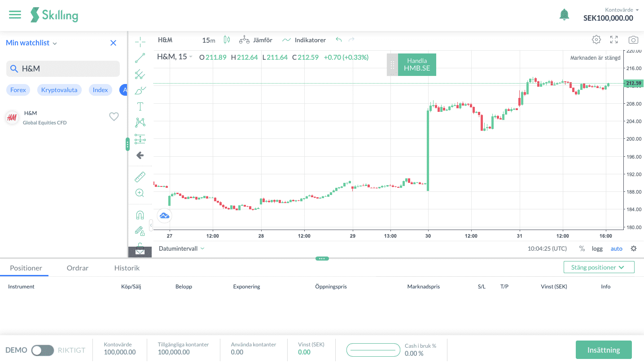Switch to the Historik tab
Image resolution: width=644 pixels, height=363 pixels.
[127, 268]
